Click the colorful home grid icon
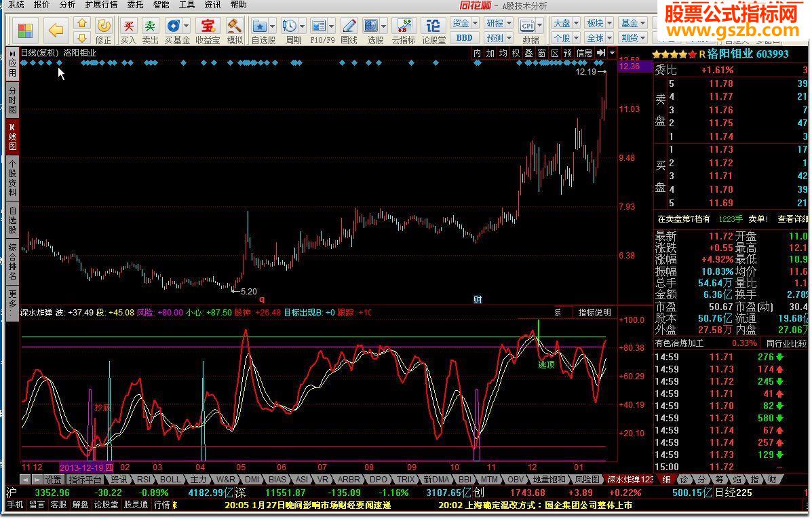 [25, 30]
